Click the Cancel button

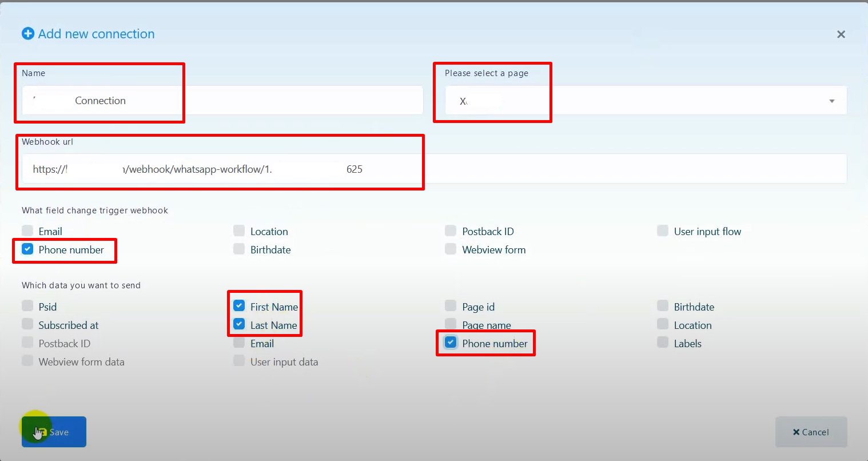pyautogui.click(x=811, y=432)
